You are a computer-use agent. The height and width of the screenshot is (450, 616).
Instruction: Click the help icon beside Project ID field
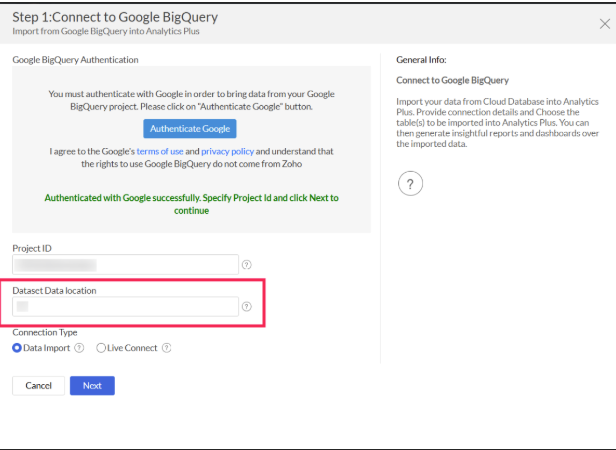[246, 264]
